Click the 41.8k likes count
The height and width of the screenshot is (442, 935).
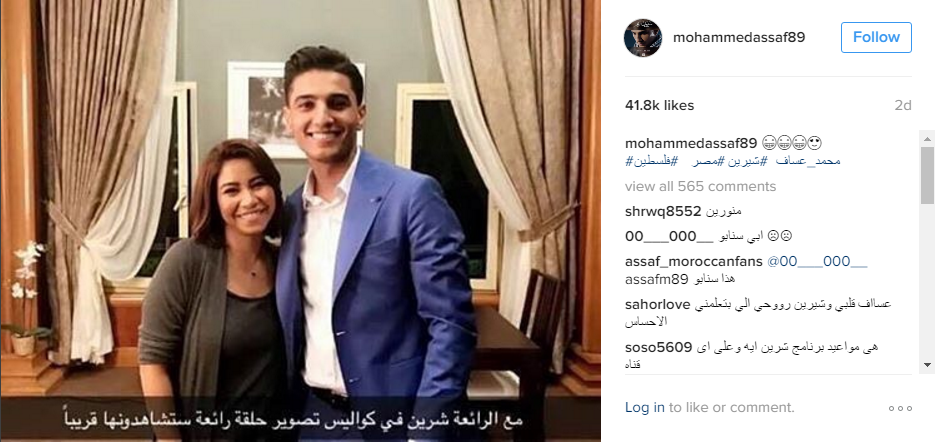[660, 106]
